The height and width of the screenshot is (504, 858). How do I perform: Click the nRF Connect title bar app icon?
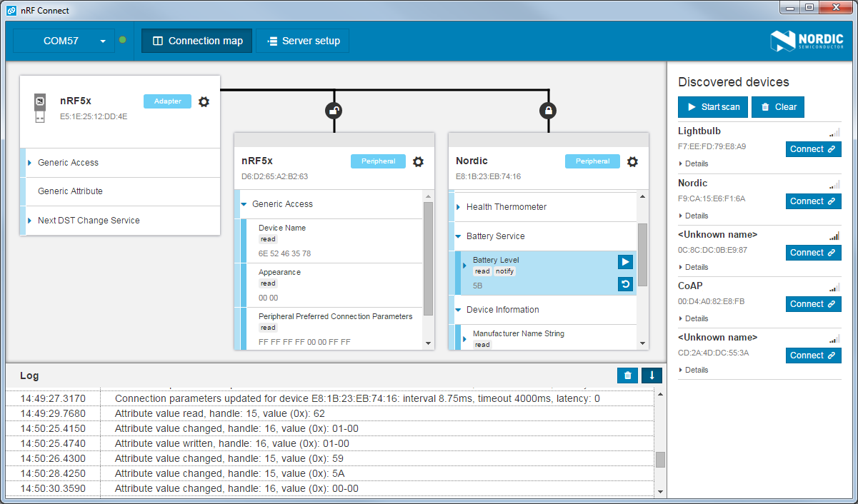pos(11,11)
